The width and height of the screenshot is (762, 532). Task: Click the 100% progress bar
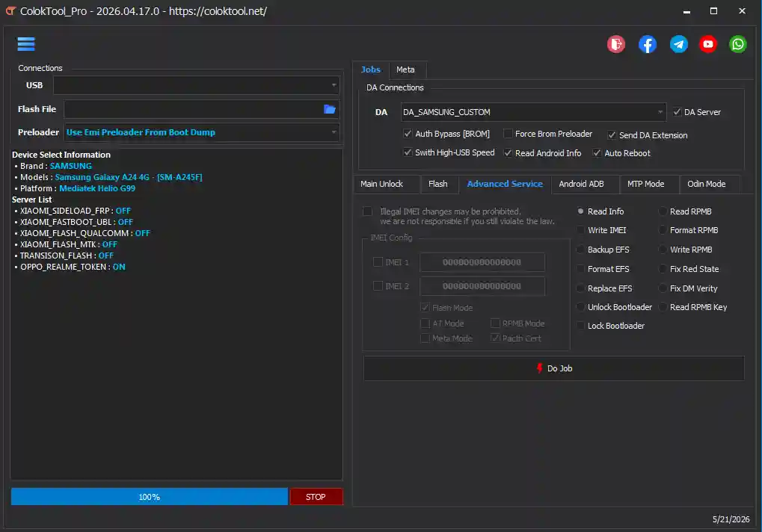pos(150,497)
